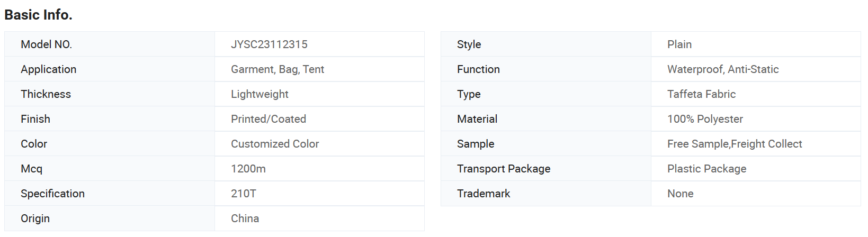
Task: Click the China origin value
Action: tap(245, 218)
